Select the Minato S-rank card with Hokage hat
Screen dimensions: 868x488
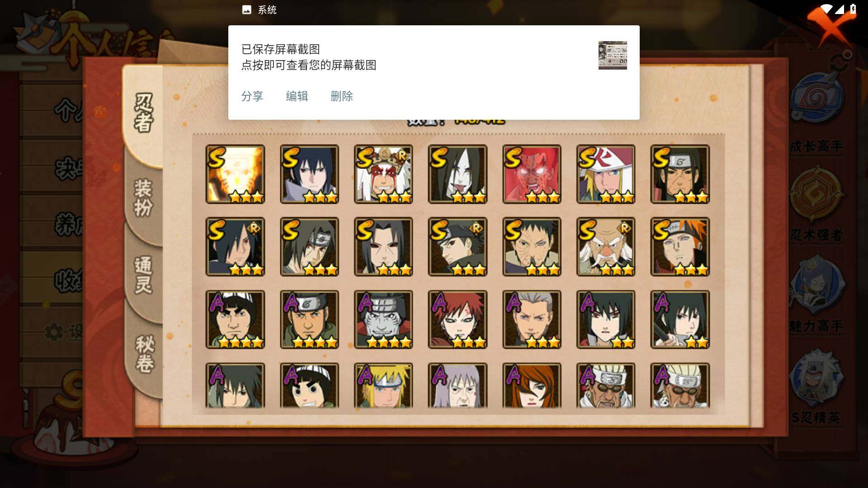pos(606,174)
